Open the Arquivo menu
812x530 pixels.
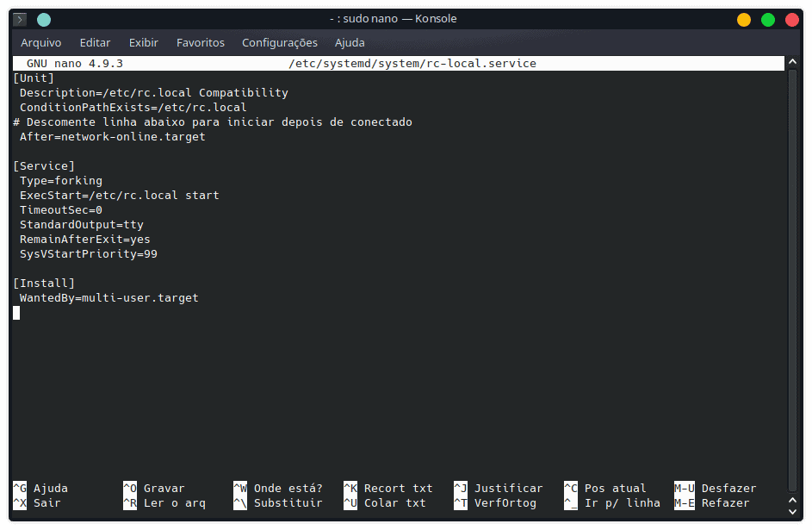41,43
